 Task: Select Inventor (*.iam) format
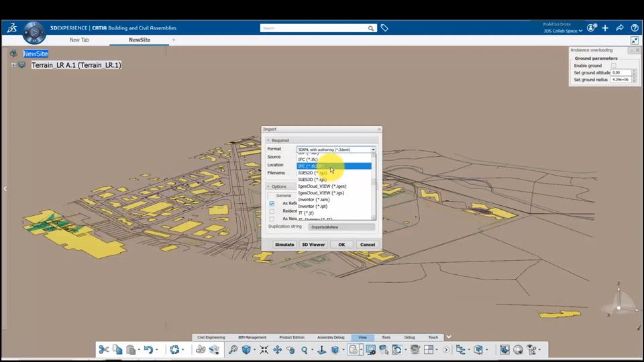334,200
